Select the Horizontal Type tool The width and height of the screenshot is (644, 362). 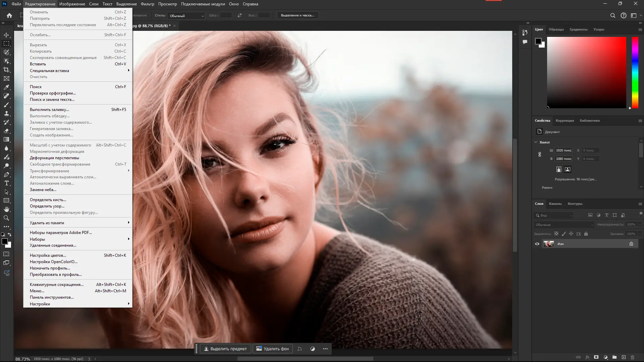(x=6, y=183)
